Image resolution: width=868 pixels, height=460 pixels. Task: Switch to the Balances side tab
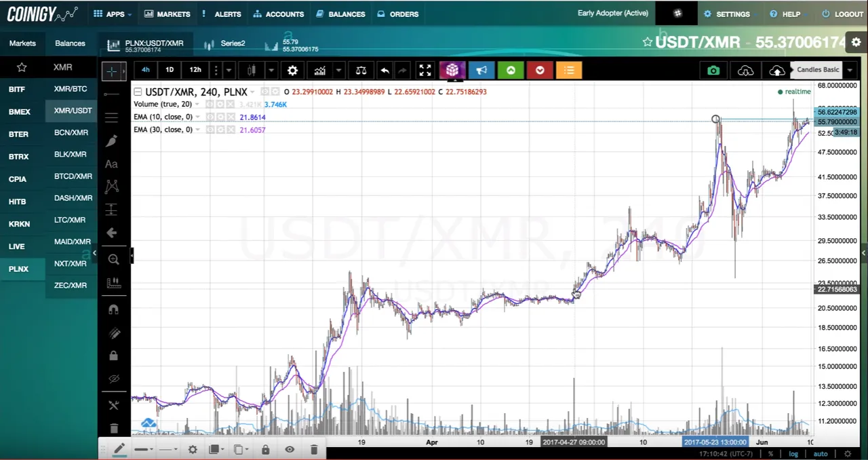coord(70,43)
